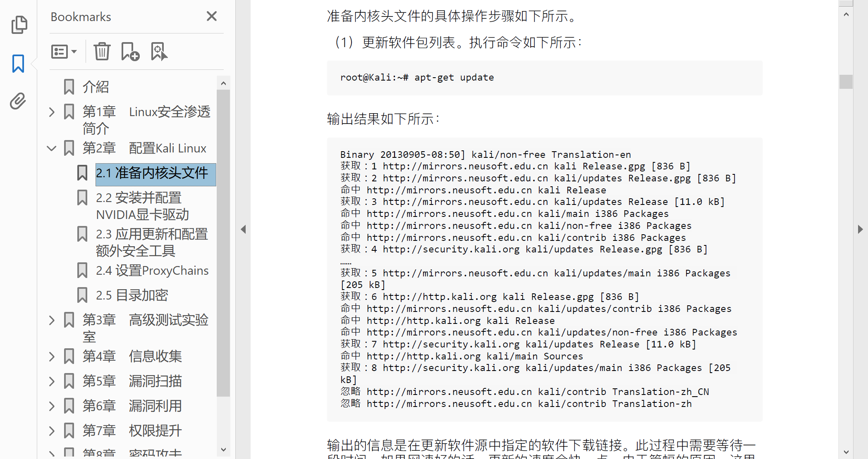Screen dimensions: 868x459
Task: Expand 第1章 Linux安全渗透简介 bookmark
Action: coord(52,112)
